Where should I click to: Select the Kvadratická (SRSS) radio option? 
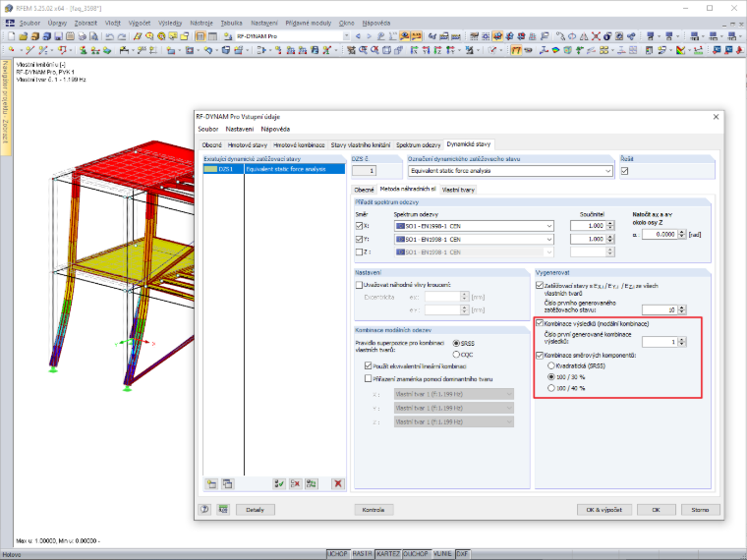tap(551, 365)
